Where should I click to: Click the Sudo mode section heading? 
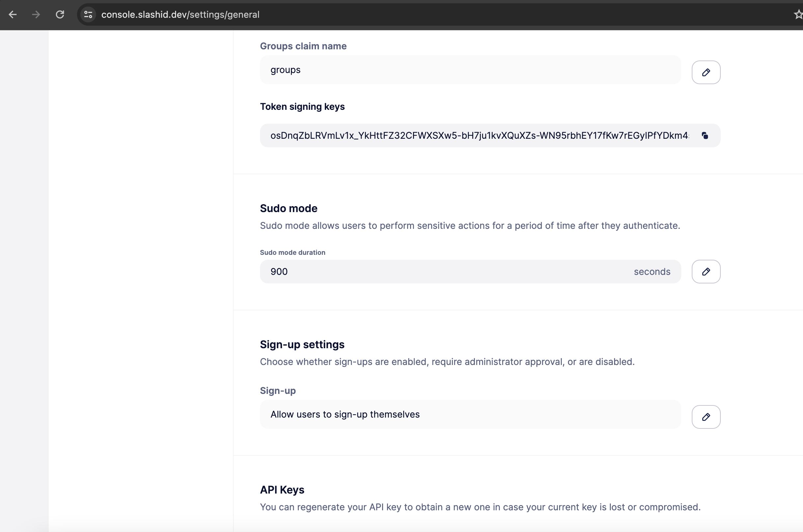point(288,208)
